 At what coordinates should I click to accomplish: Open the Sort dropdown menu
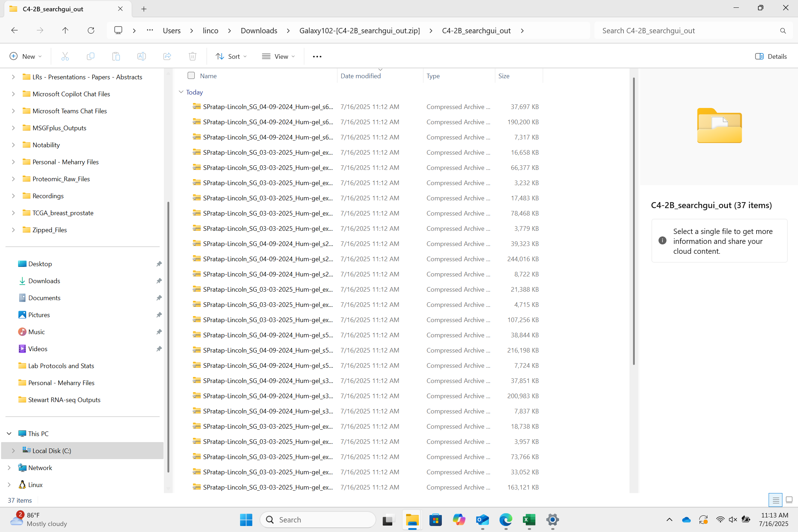[231, 56]
